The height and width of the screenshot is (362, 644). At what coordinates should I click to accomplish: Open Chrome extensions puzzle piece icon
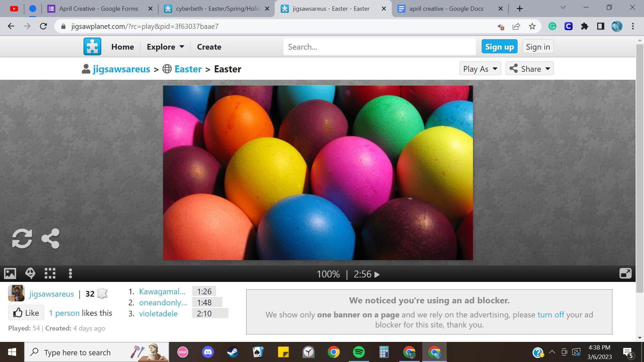585,26
